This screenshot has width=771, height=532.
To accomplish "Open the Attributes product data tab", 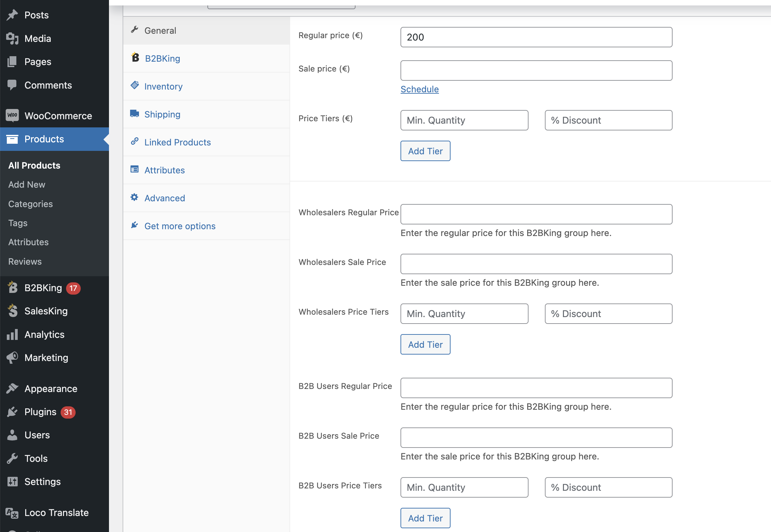I will tap(206, 170).
